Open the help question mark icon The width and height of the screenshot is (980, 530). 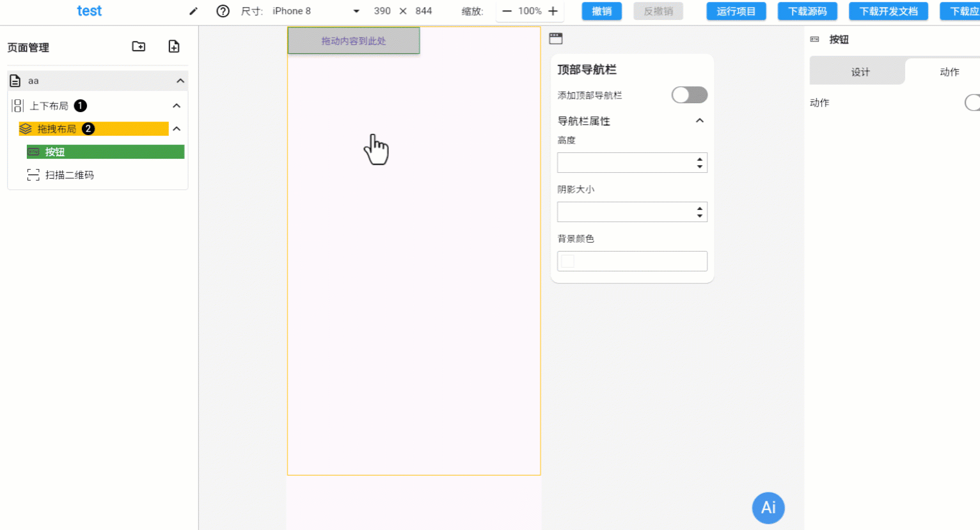pos(223,11)
